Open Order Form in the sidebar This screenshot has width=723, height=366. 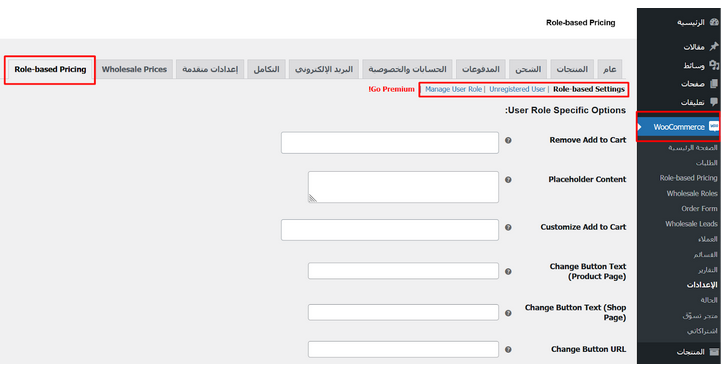pyautogui.click(x=699, y=209)
